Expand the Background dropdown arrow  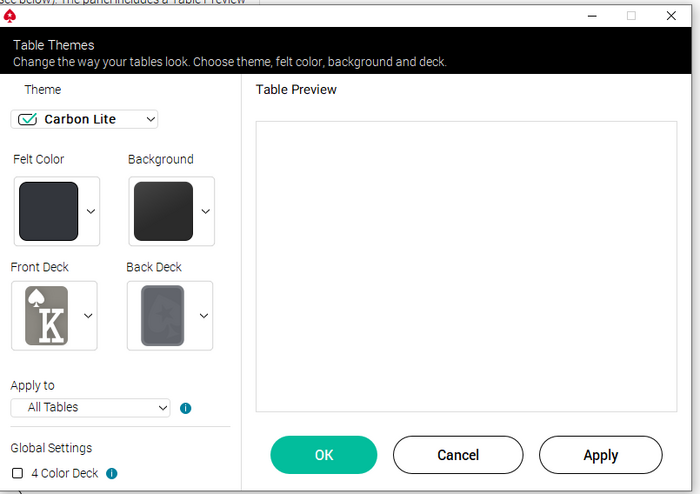click(x=205, y=211)
